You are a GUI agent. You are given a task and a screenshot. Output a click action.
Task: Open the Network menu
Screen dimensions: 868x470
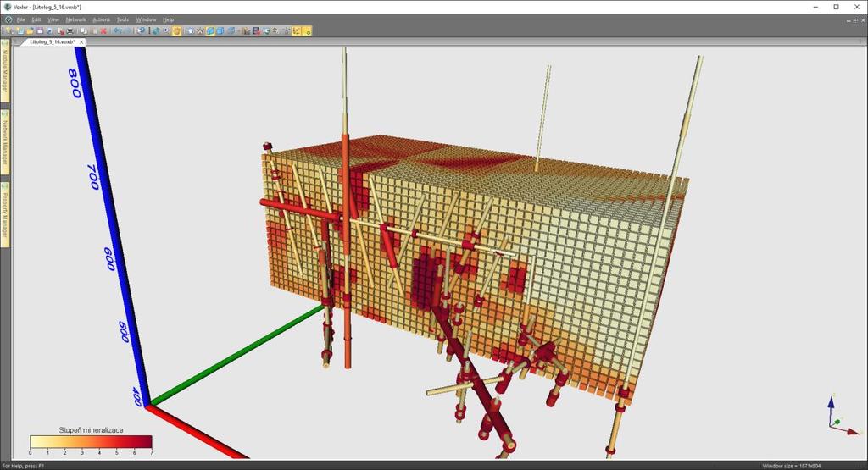tap(75, 19)
